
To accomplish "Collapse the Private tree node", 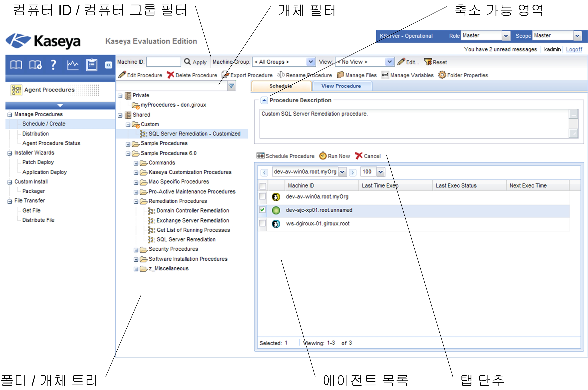I will click(120, 96).
